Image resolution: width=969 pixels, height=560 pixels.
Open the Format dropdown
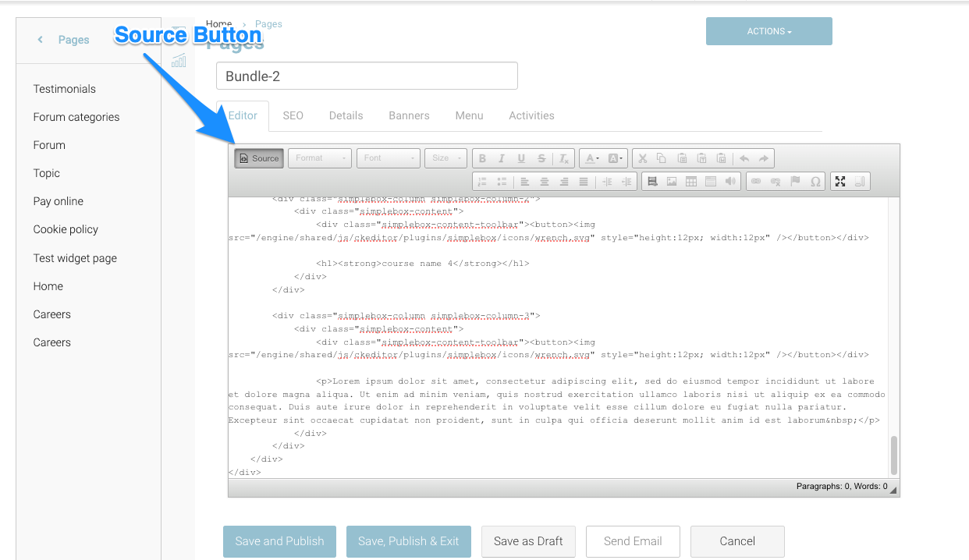point(320,158)
